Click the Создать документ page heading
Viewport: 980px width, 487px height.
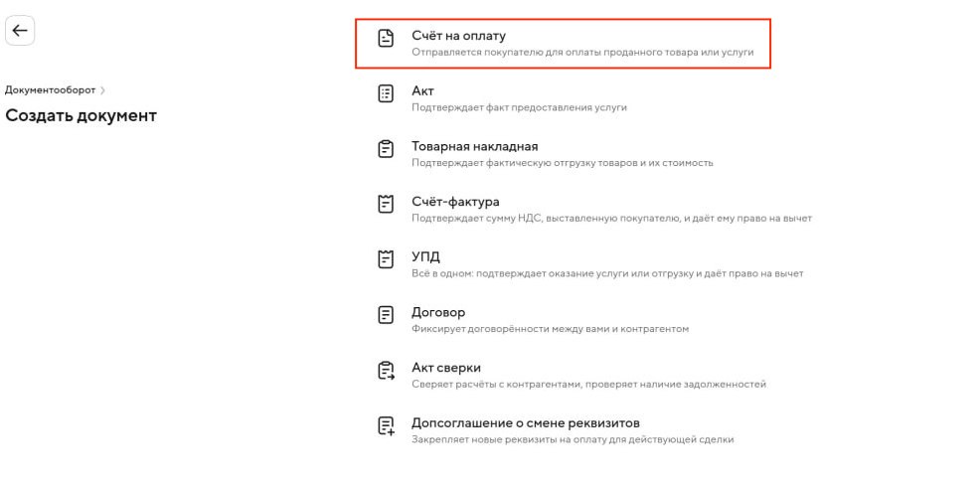point(82,115)
